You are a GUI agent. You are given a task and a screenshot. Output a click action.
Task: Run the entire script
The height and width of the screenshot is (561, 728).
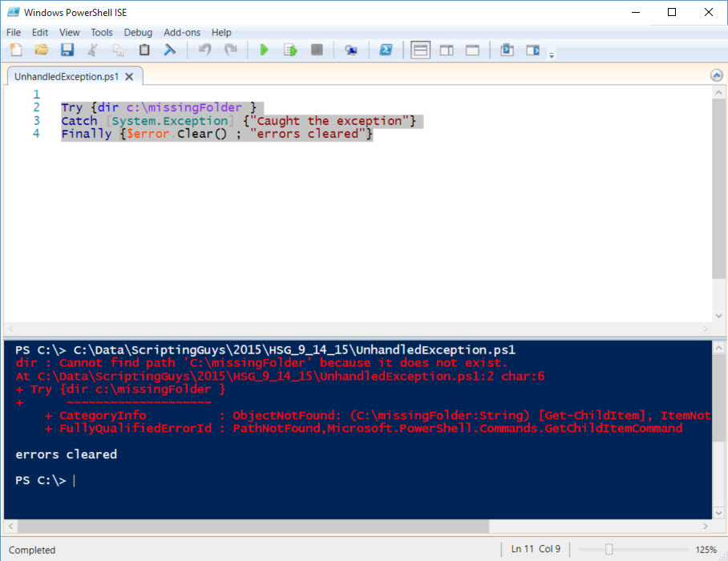265,50
